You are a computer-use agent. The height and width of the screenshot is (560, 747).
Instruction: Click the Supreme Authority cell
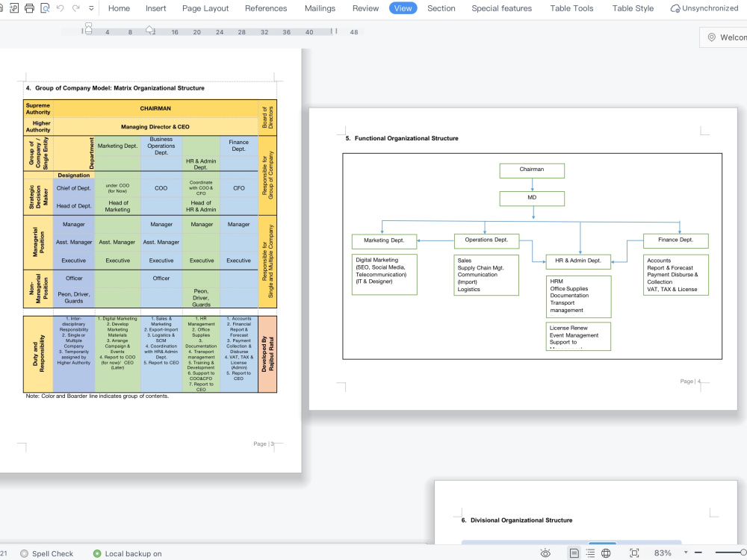click(x=38, y=108)
